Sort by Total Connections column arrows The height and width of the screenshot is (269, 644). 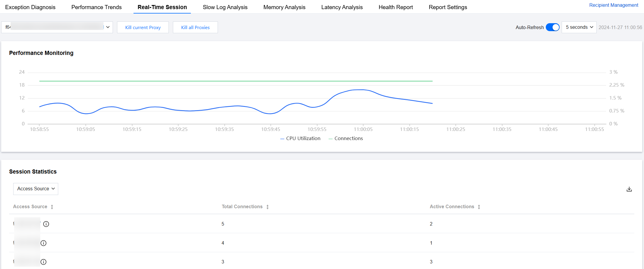click(x=268, y=207)
